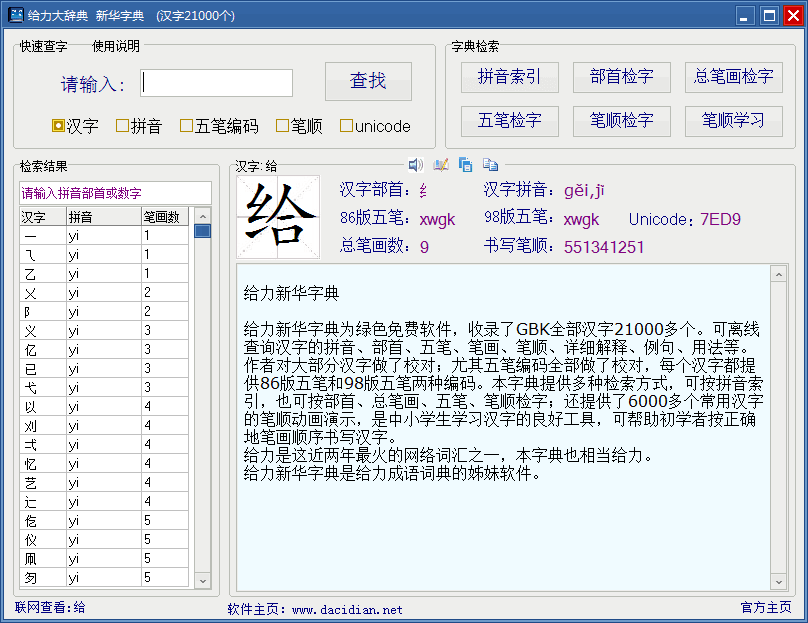Image resolution: width=808 pixels, height=623 pixels.
Task: Click the app icon in the title bar
Action: (15, 15)
